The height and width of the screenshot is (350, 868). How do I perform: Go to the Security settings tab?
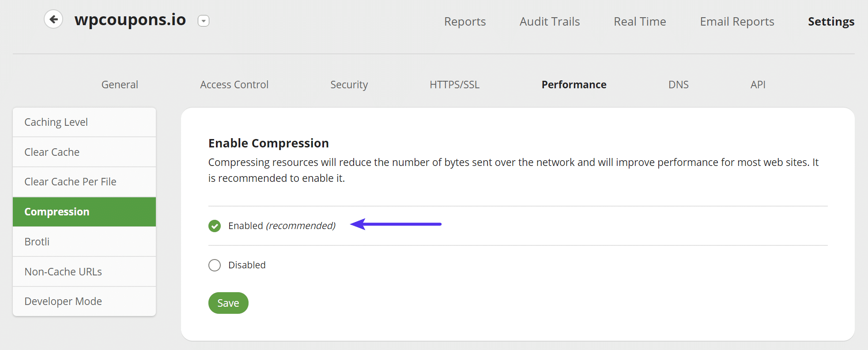349,84
